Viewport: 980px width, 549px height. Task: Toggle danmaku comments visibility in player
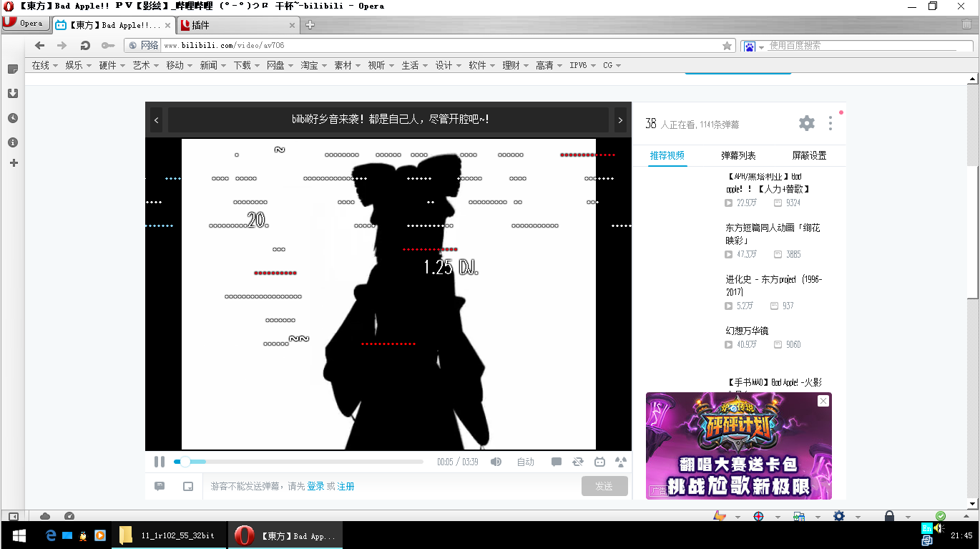[557, 462]
